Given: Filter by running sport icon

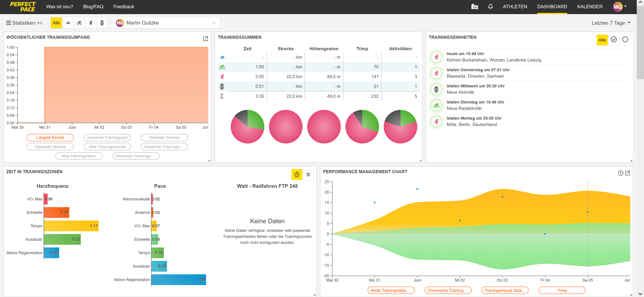Looking at the screenshot, I should tap(91, 23).
